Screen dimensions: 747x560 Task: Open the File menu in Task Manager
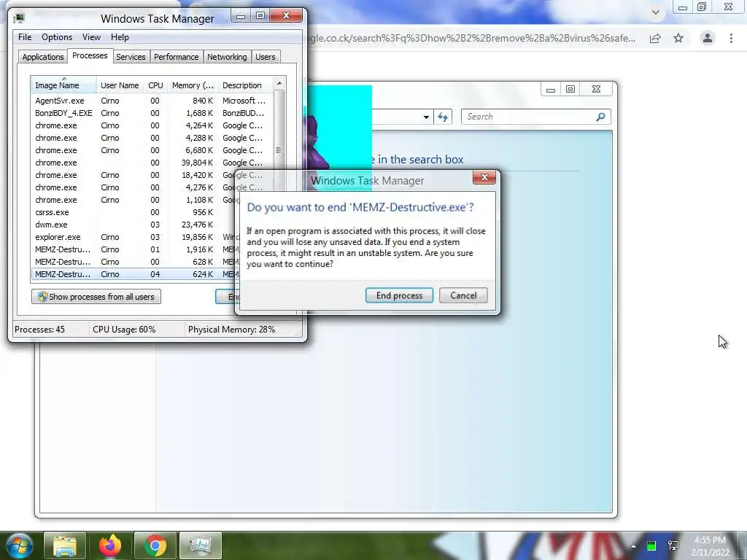(25, 37)
